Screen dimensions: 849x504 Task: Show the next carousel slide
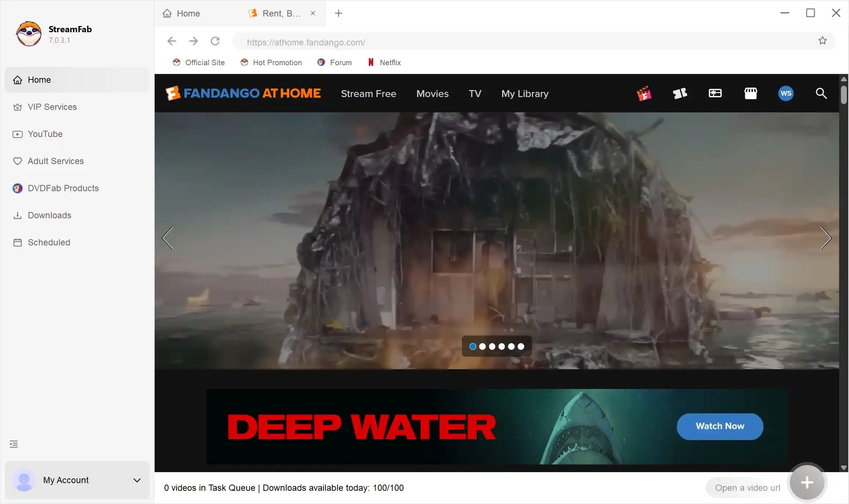tap(826, 238)
